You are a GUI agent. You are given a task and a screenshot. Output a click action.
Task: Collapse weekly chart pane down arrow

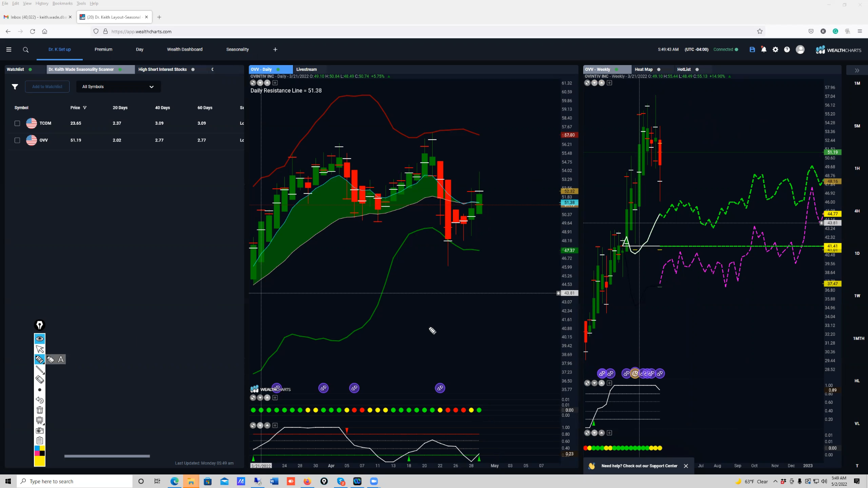pos(594,83)
